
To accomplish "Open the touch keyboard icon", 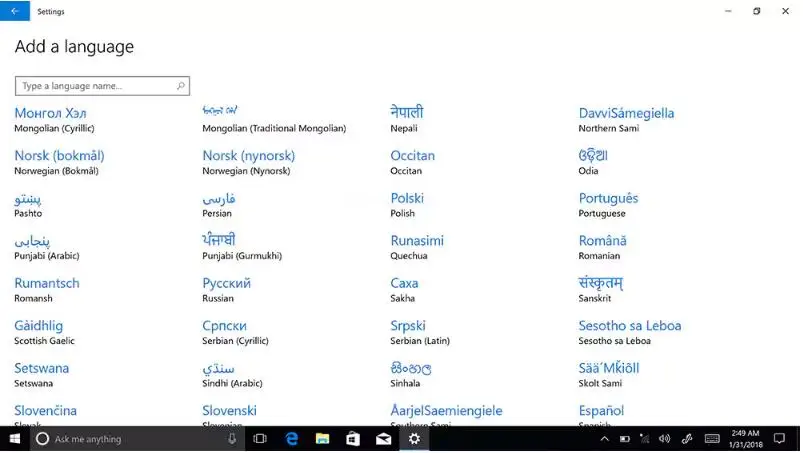I will 712,439.
